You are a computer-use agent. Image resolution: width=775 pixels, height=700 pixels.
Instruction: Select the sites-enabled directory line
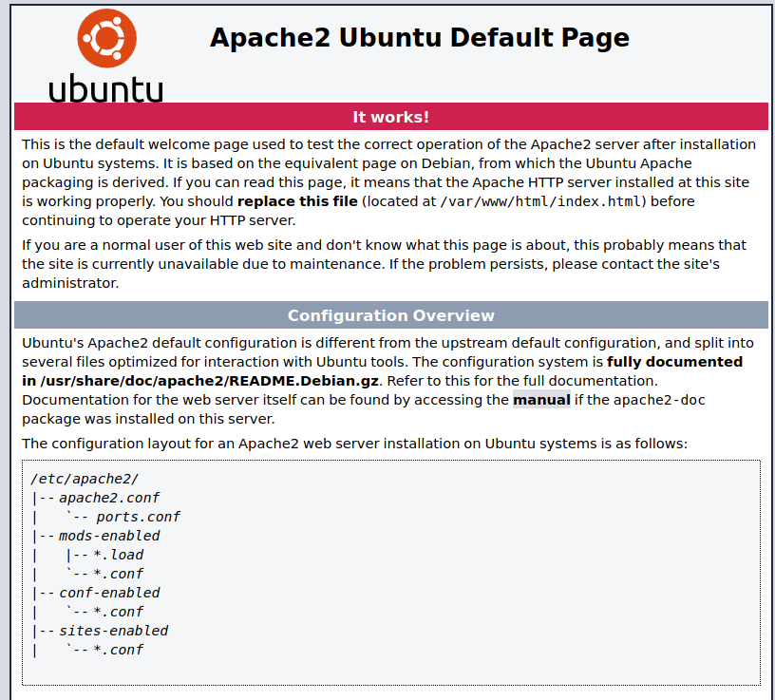click(x=114, y=631)
